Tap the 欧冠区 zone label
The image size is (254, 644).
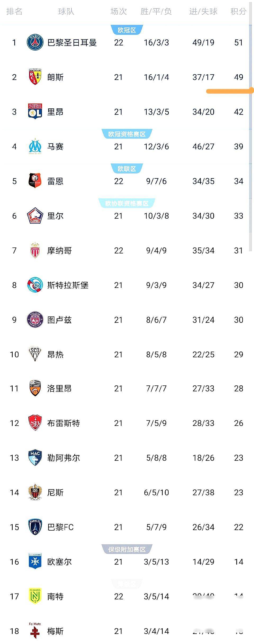(x=127, y=30)
